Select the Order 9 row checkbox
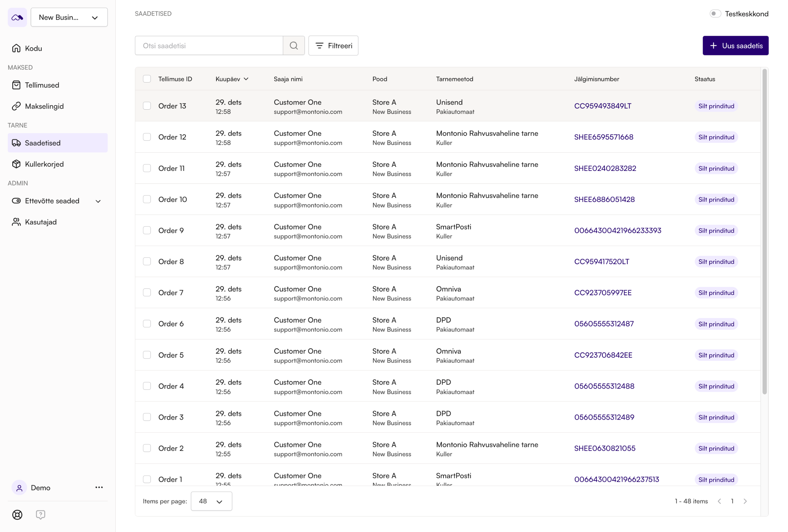 (147, 231)
